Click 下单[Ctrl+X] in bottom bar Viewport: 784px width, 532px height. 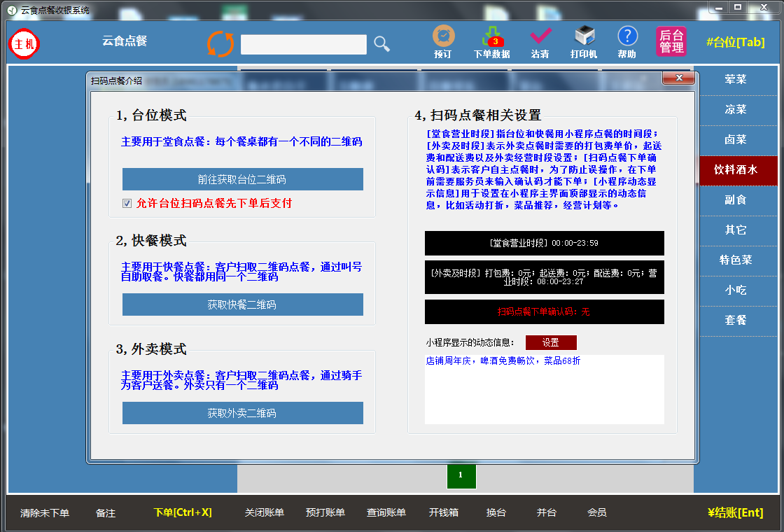pos(182,512)
